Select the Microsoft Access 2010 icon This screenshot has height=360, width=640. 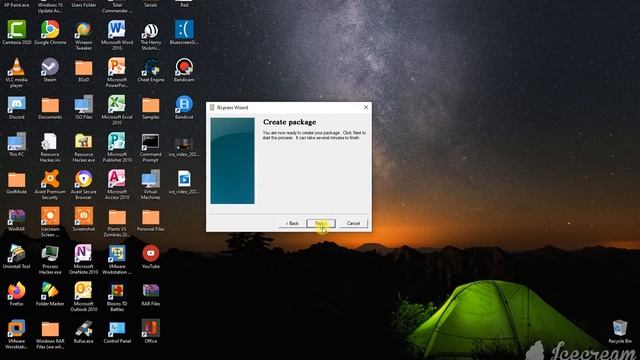click(x=117, y=179)
